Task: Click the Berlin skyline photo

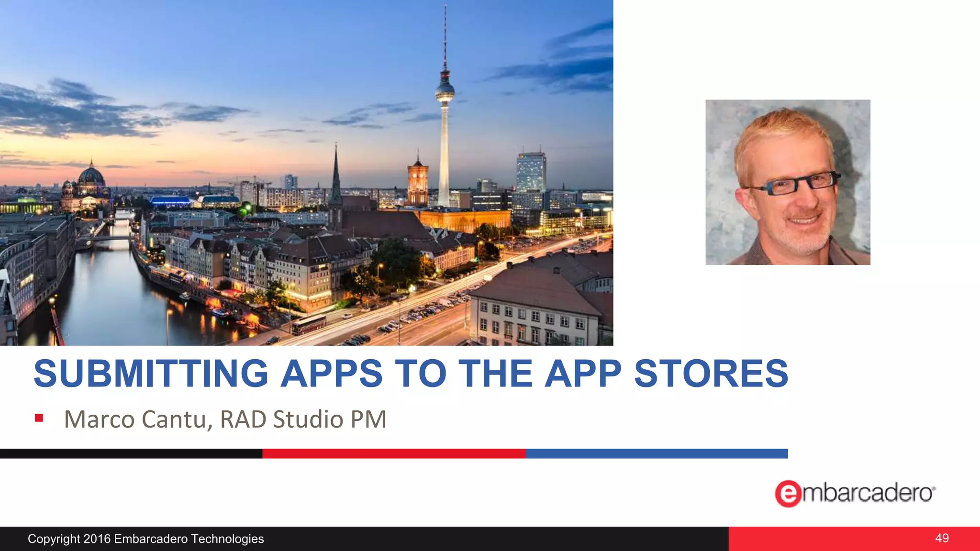Action: tap(306, 173)
